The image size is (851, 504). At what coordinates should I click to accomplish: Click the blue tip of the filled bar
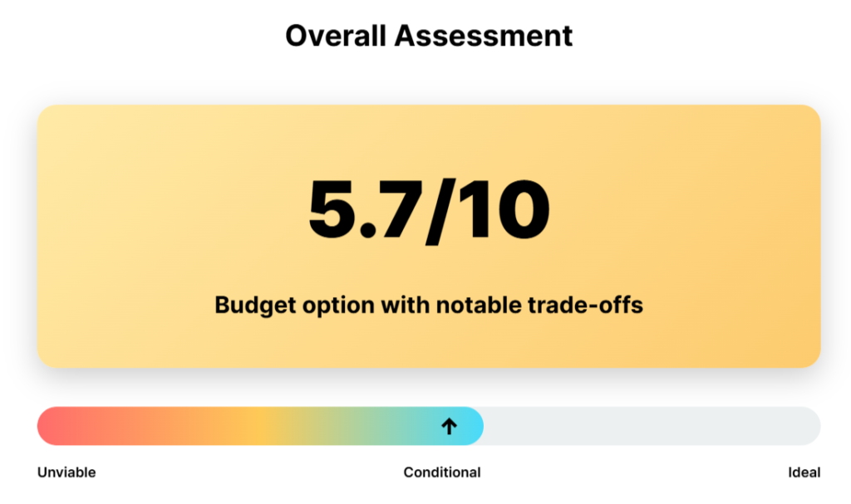coord(474,426)
